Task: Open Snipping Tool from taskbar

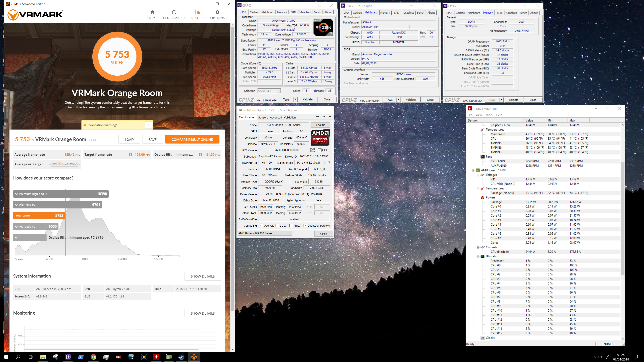Action: [56, 357]
